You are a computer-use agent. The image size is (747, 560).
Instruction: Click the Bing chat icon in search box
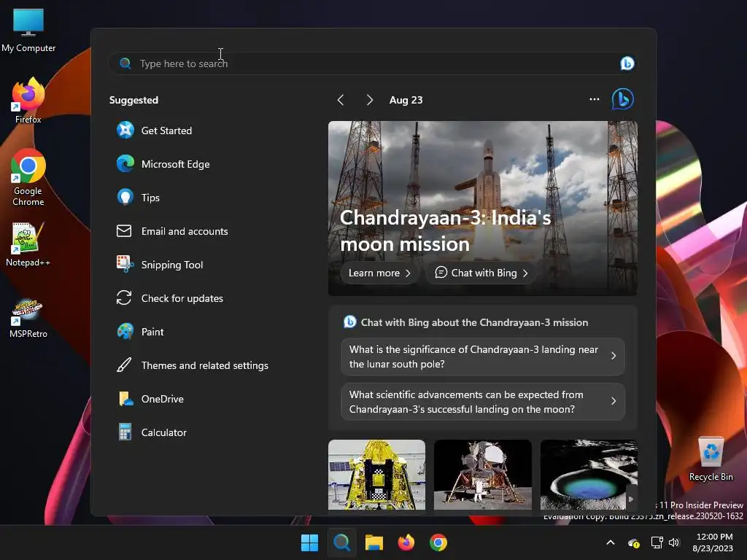coord(627,63)
